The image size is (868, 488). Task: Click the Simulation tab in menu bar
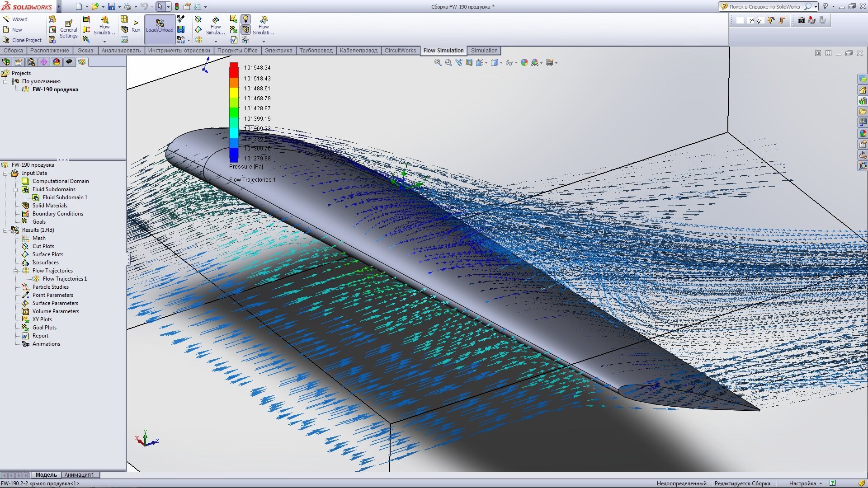(x=483, y=50)
